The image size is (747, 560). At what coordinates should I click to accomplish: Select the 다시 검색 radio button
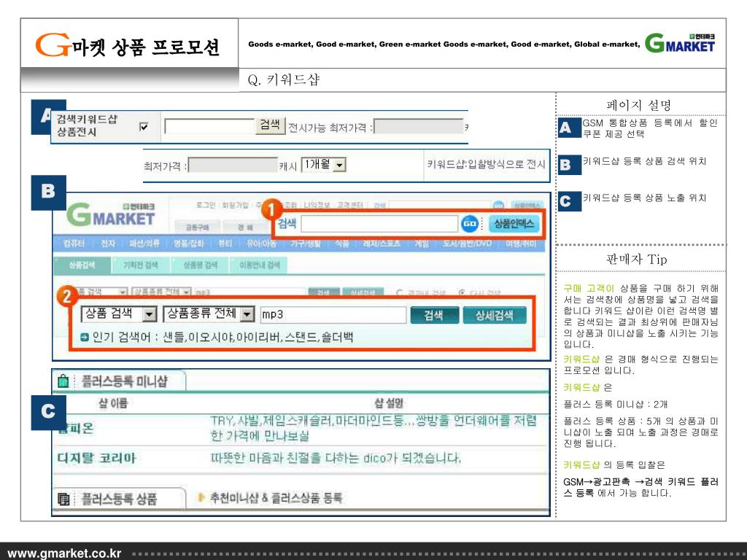(x=461, y=292)
